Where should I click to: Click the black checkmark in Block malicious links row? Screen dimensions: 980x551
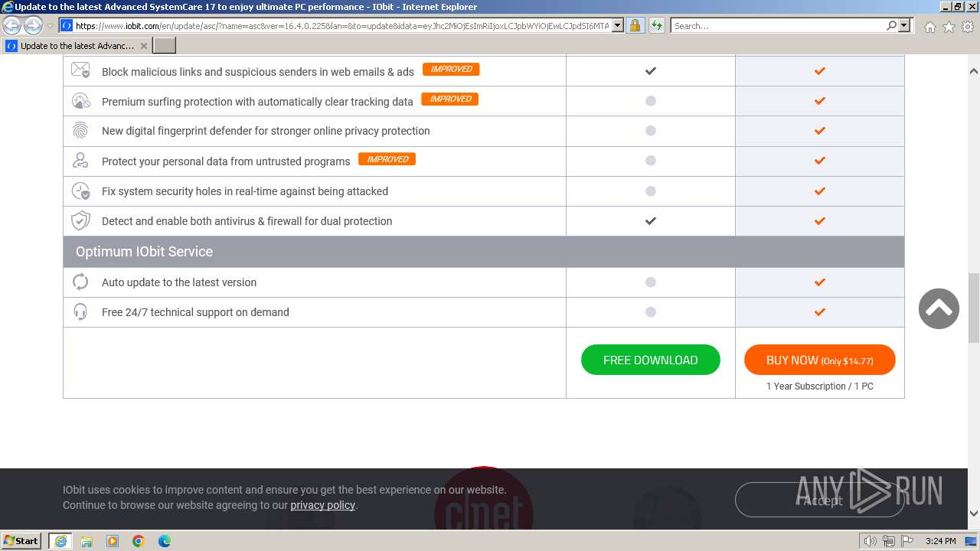pos(651,70)
